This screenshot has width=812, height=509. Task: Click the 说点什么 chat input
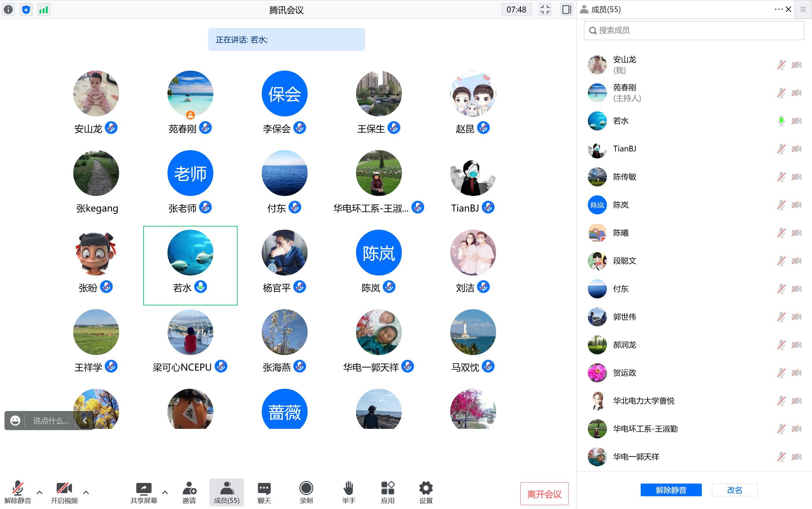51,420
